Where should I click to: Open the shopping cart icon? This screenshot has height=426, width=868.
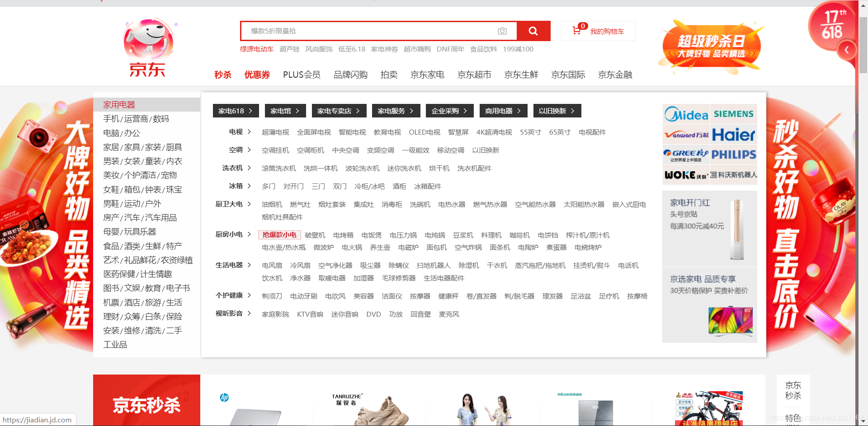click(577, 30)
